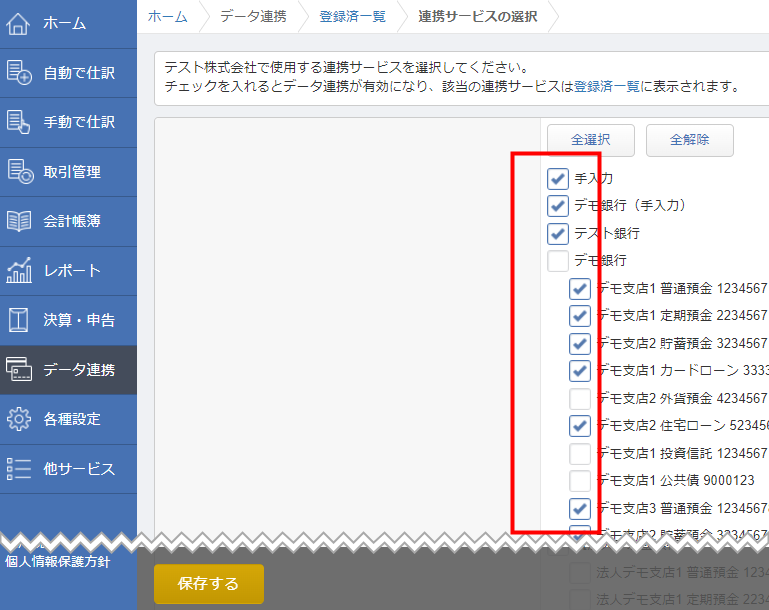Open the 取引管理 menu item
The height and width of the screenshot is (610, 769).
coord(68,172)
